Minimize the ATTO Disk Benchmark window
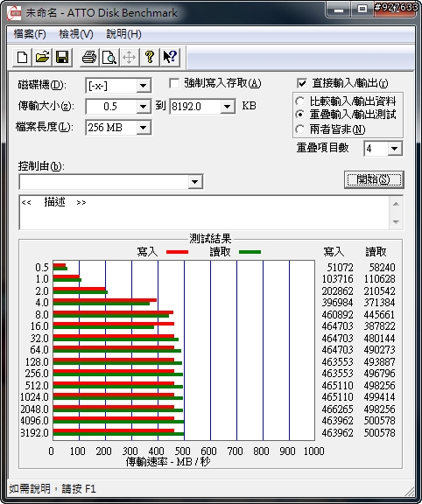422x504 pixels. [x=338, y=10]
